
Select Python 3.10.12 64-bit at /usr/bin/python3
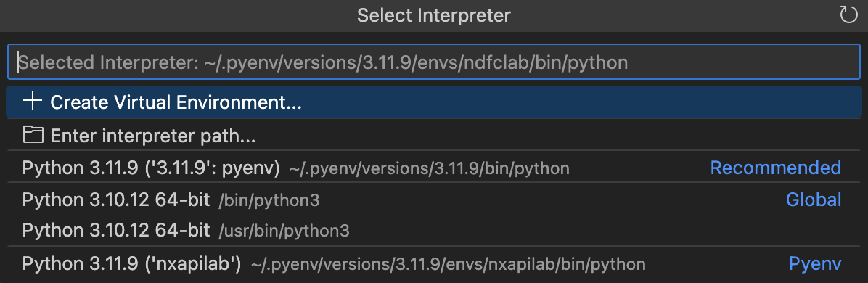[434, 230]
